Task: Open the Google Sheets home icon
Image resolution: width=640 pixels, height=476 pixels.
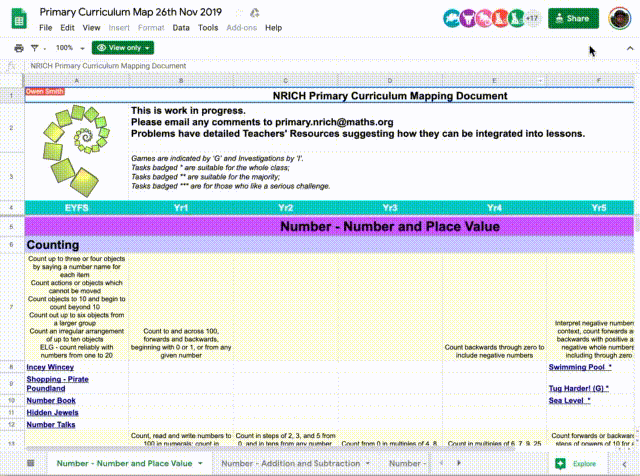Action: [x=19, y=18]
